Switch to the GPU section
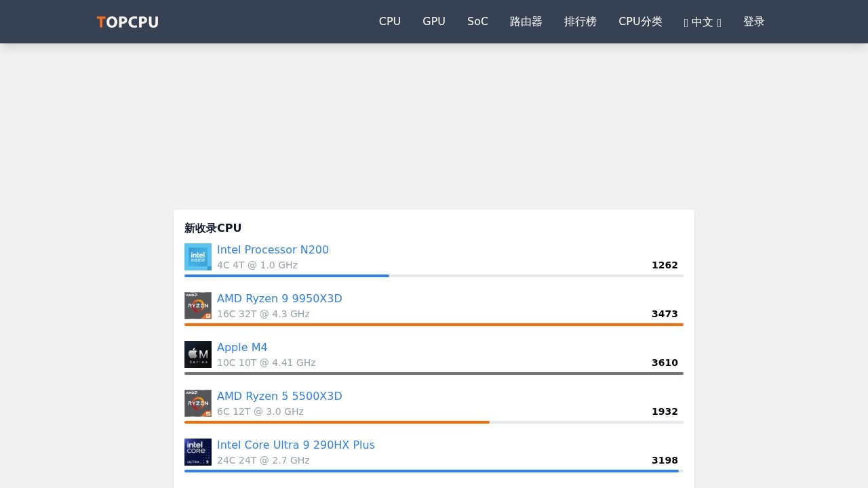The width and height of the screenshot is (868, 488). click(434, 22)
